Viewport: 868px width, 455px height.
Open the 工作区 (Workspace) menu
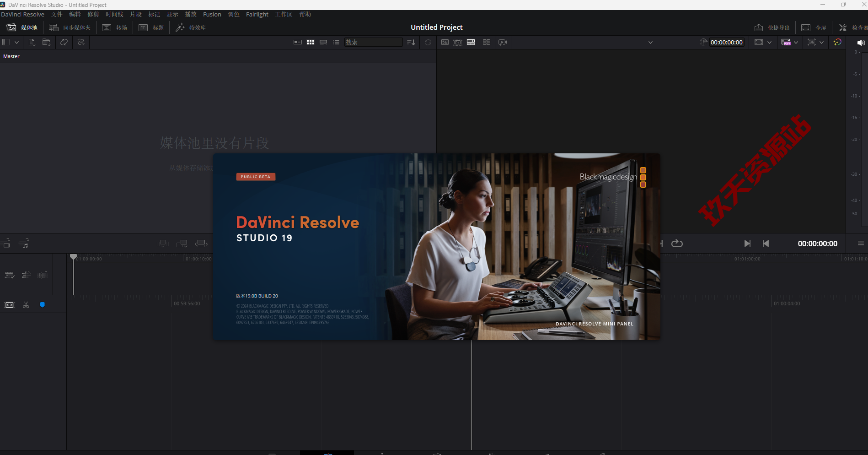point(284,14)
